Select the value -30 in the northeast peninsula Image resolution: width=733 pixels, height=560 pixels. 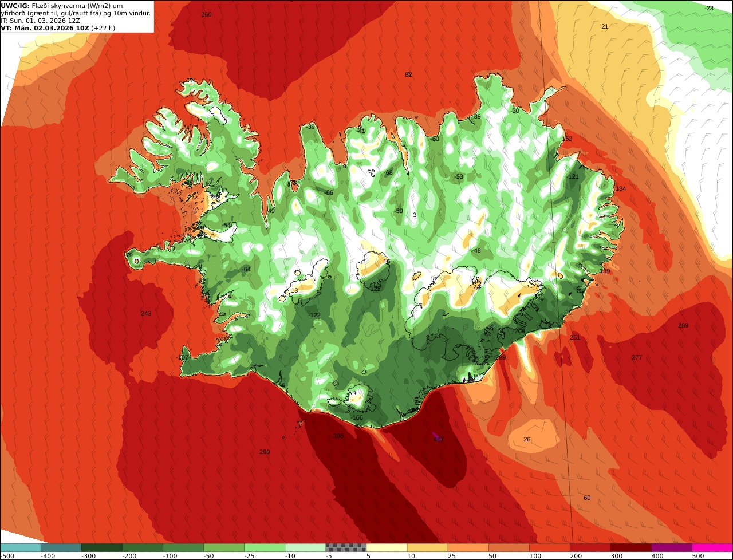click(x=514, y=111)
